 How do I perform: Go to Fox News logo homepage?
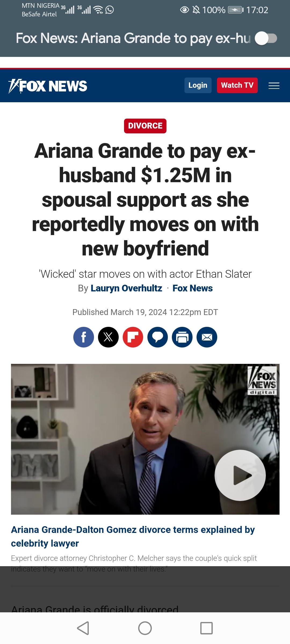[48, 86]
